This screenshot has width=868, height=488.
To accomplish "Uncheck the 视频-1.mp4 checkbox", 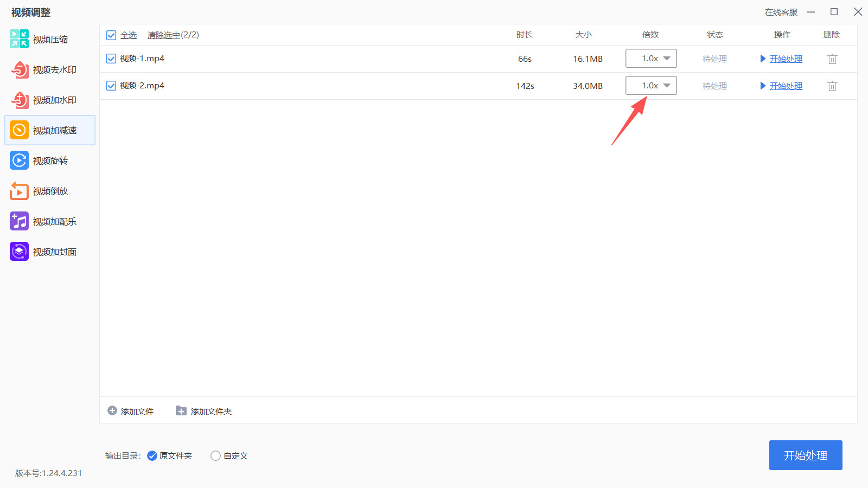I will pos(111,59).
